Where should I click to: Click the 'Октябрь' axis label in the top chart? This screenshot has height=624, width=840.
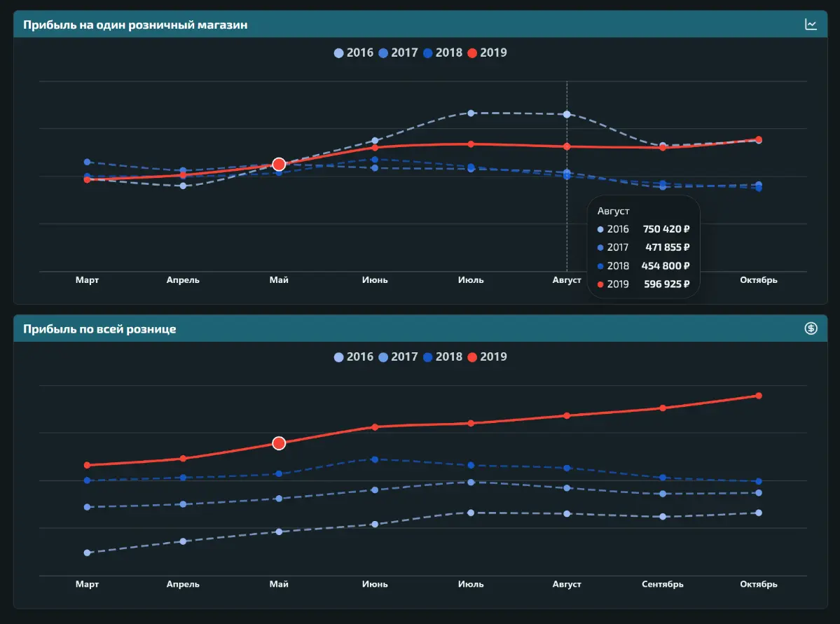coord(759,279)
